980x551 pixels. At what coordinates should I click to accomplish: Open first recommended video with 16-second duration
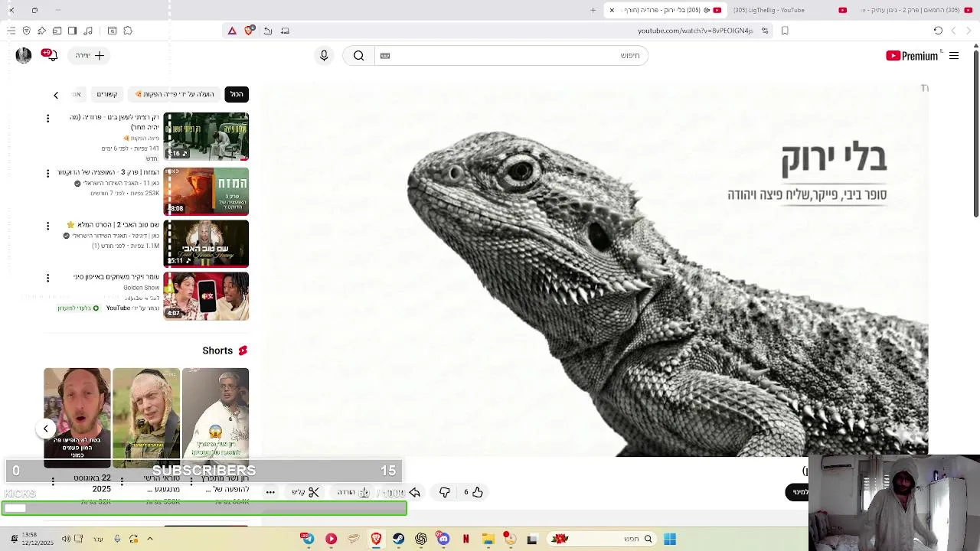(206, 136)
